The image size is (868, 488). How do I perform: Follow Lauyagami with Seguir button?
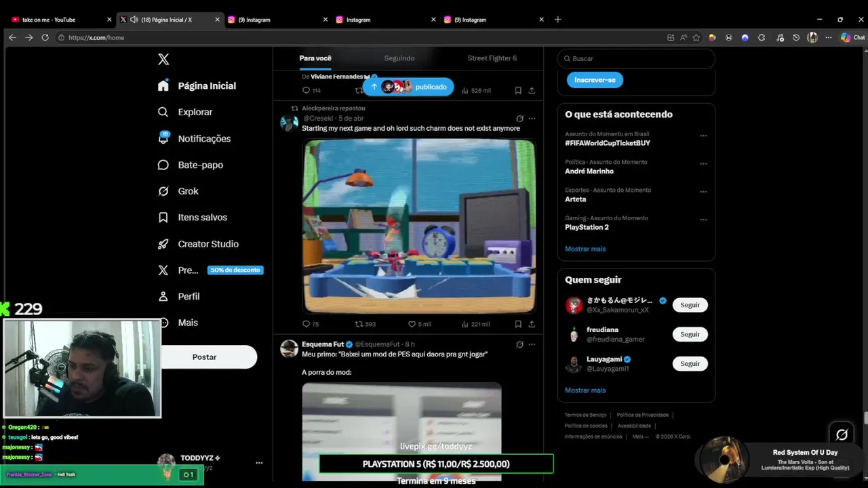pyautogui.click(x=690, y=363)
